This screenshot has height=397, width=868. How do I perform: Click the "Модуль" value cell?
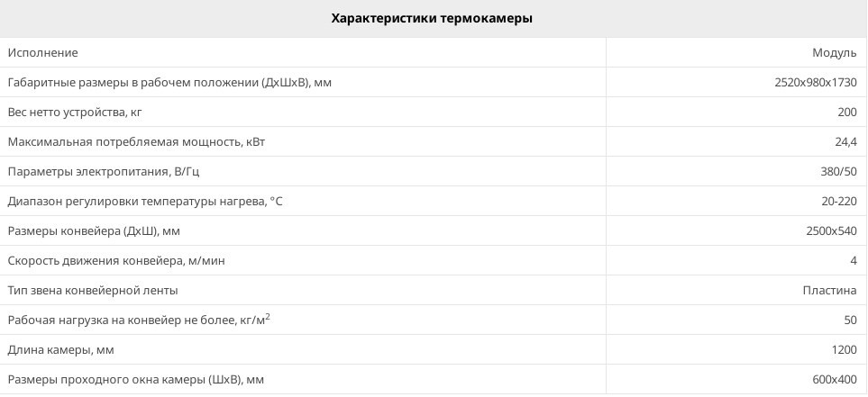click(x=834, y=53)
